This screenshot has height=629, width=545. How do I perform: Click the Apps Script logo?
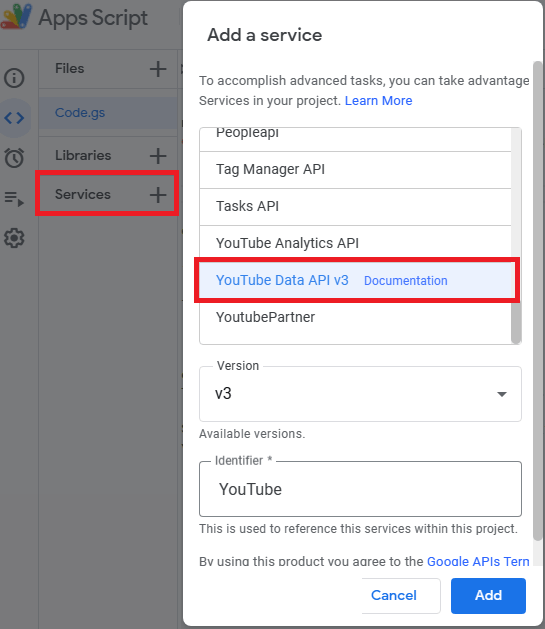click(16, 17)
